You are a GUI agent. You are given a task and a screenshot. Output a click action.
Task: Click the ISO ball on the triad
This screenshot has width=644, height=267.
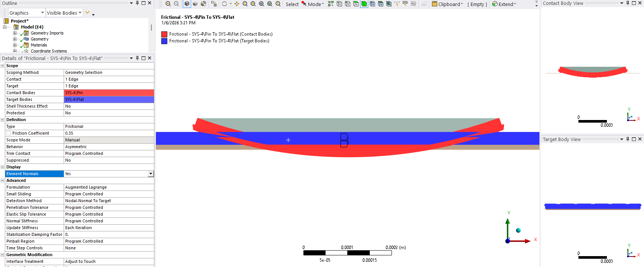[518, 230]
